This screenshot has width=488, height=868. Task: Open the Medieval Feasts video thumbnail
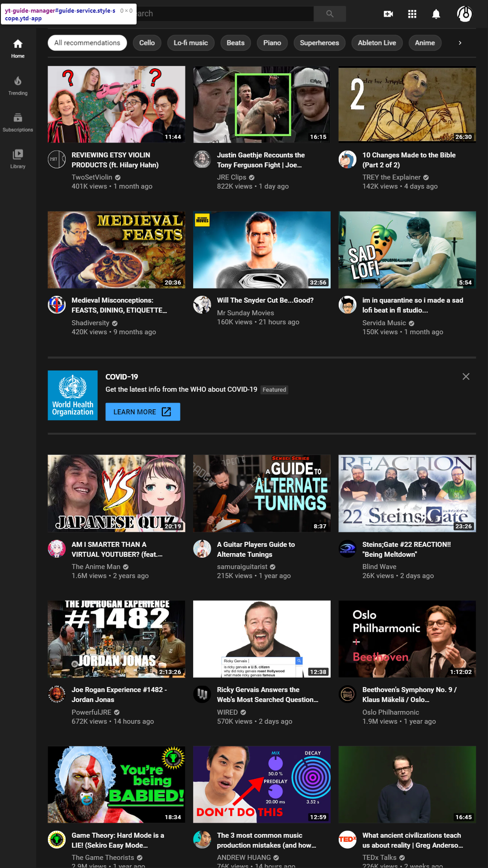pos(116,250)
